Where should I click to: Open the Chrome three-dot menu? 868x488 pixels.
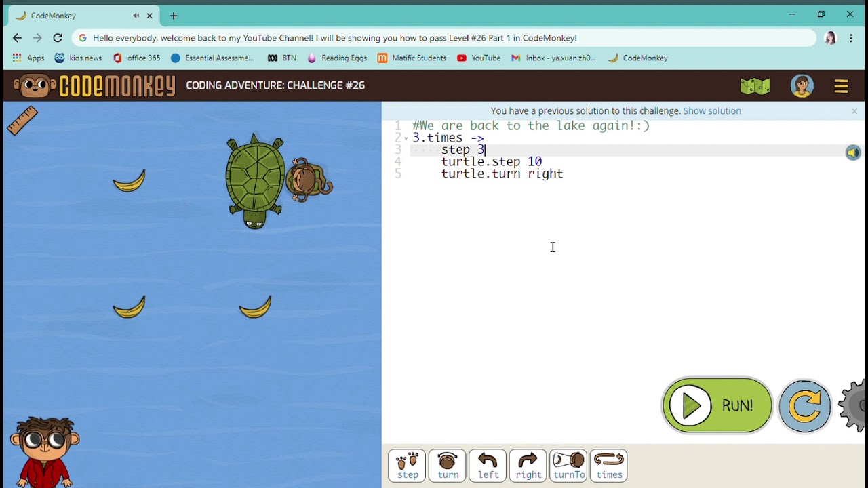[851, 38]
